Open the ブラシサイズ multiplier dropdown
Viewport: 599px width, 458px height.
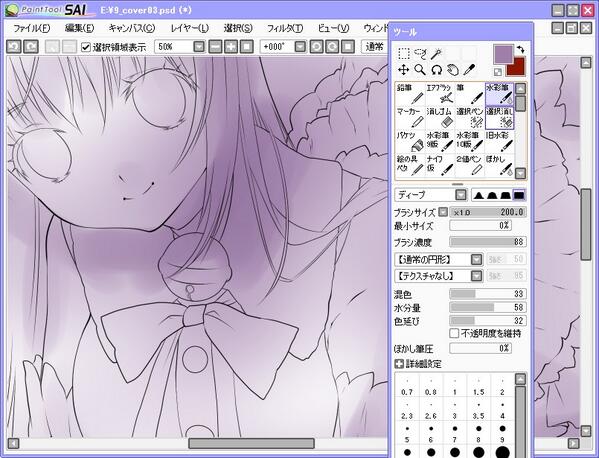(x=443, y=212)
